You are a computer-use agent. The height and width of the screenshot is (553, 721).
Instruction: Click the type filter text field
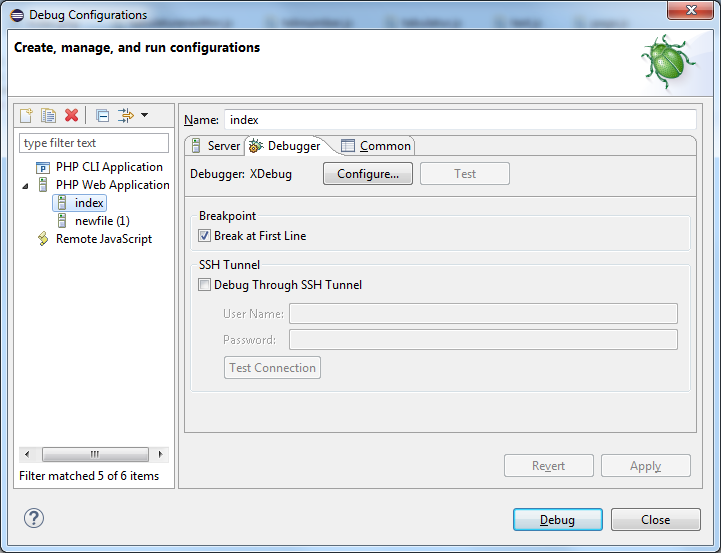coord(94,143)
